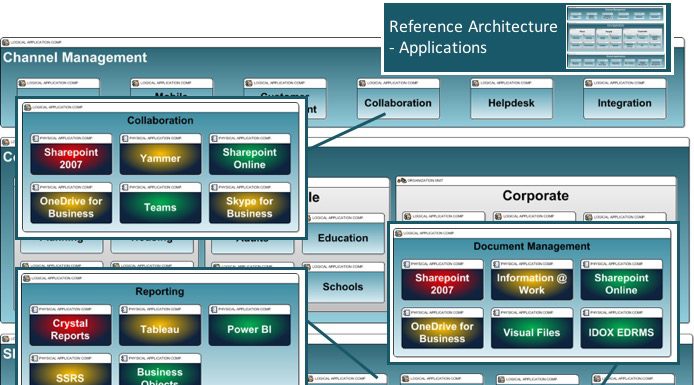Click the Channel Management component icon
Viewport: 694px width, 385px height.
(x=6, y=42)
